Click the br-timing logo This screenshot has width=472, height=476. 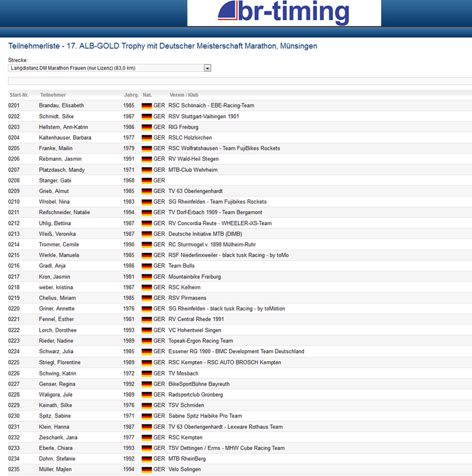pyautogui.click(x=284, y=12)
